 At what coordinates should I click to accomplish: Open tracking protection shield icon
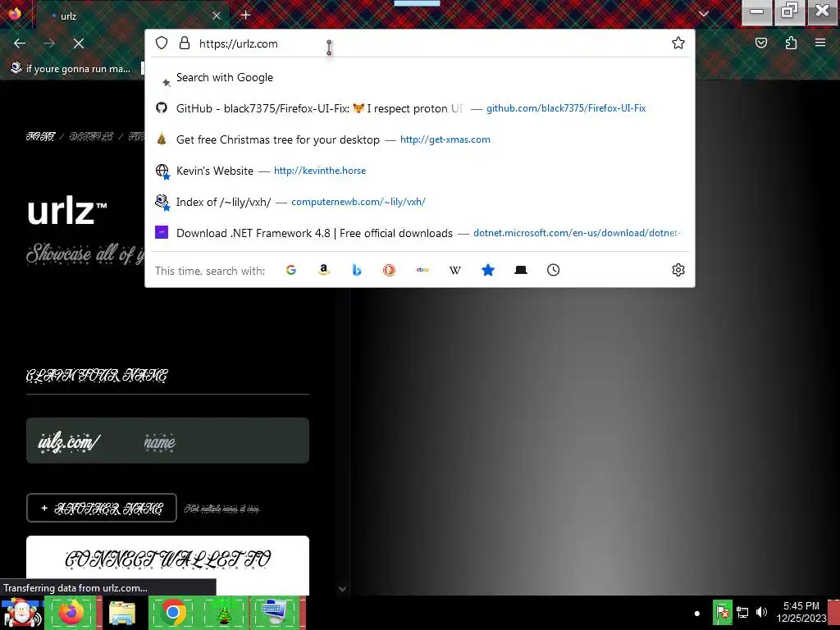162,43
